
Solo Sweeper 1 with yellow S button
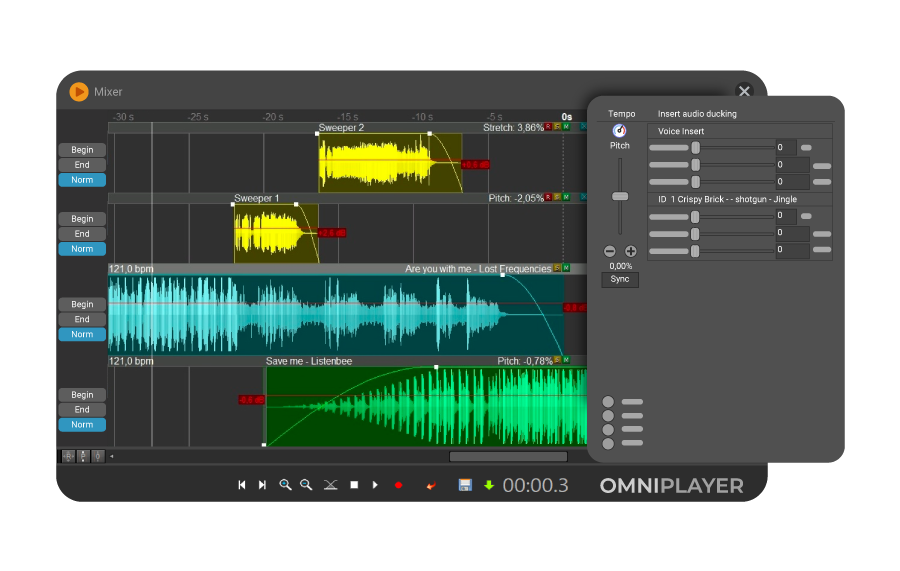click(x=557, y=197)
